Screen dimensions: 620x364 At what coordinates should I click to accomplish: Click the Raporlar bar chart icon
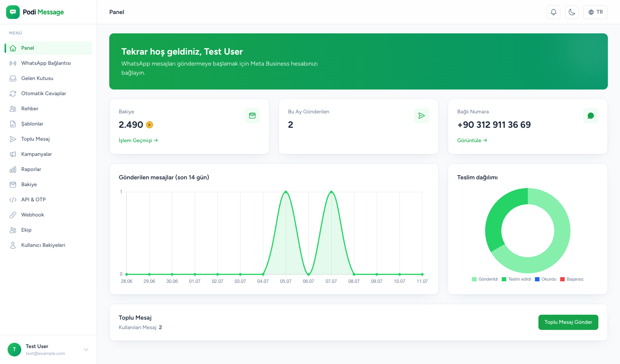tap(13, 169)
